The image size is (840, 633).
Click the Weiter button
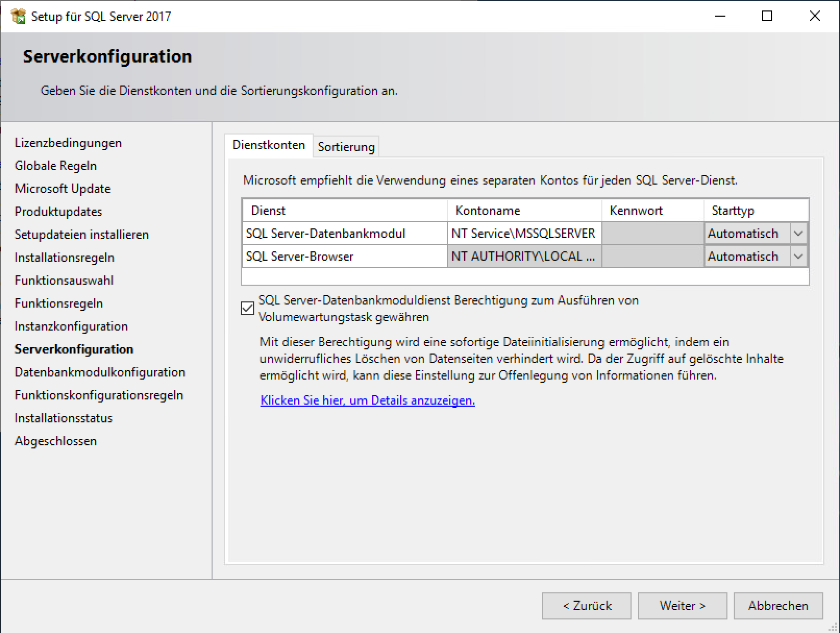tap(682, 605)
